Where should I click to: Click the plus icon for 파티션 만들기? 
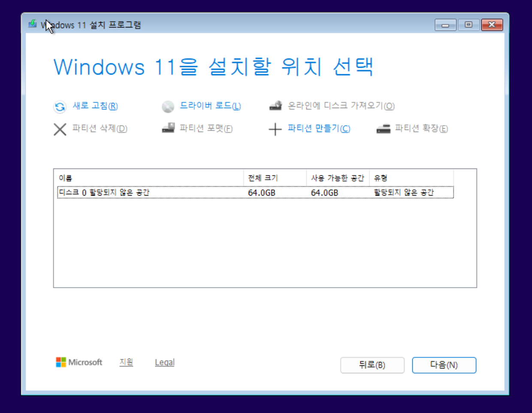pyautogui.click(x=275, y=129)
